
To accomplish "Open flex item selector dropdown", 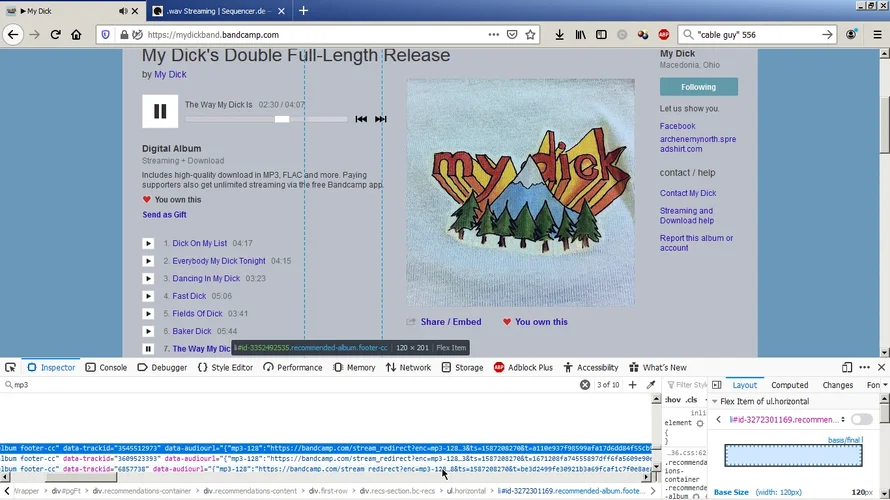I will [x=787, y=419].
